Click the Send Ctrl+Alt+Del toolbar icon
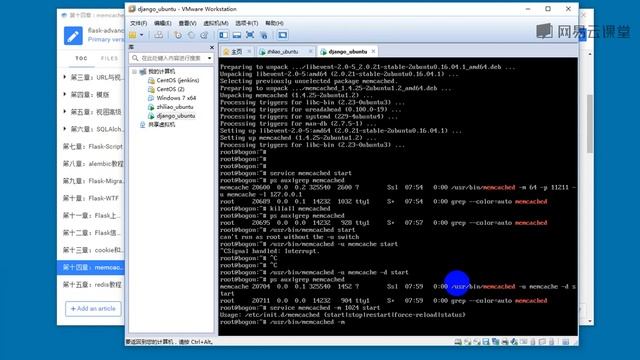The width and height of the screenshot is (640, 360). (158, 35)
